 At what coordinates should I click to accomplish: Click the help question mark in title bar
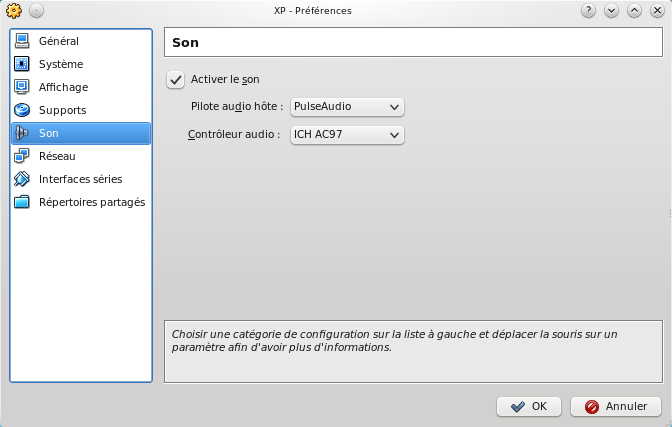click(588, 11)
